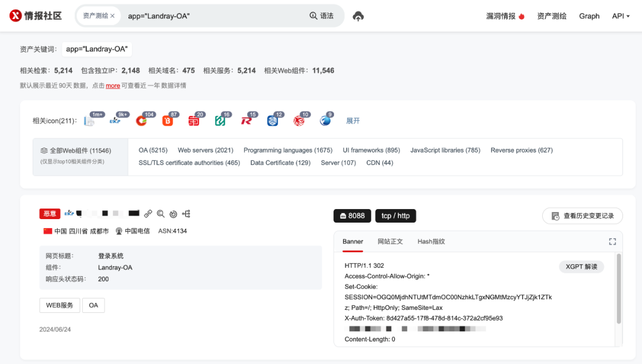This screenshot has width=642, height=364.
Task: Click the EKP favicon in result row
Action: tap(69, 213)
